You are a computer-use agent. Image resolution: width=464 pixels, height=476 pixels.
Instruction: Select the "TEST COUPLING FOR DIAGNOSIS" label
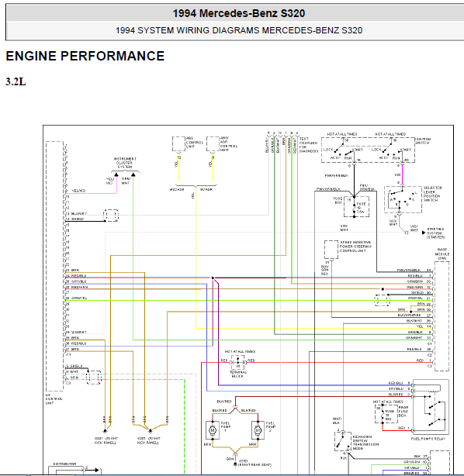tap(308, 145)
